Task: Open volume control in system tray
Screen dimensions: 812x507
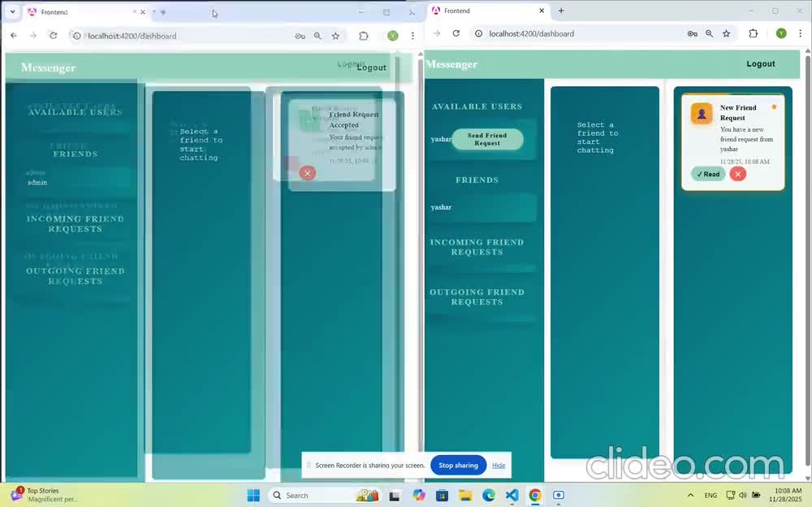Action: coord(743,495)
